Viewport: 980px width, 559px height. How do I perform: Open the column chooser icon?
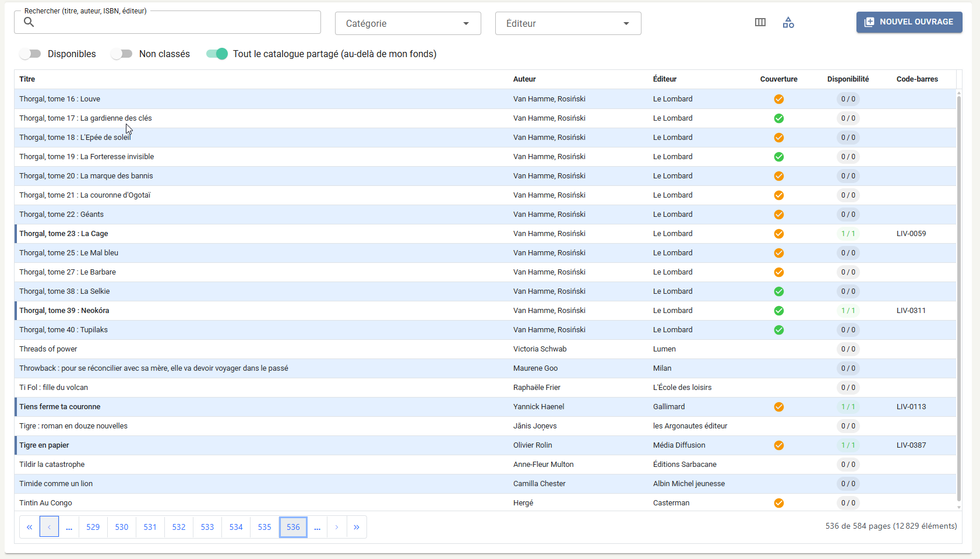tap(760, 22)
